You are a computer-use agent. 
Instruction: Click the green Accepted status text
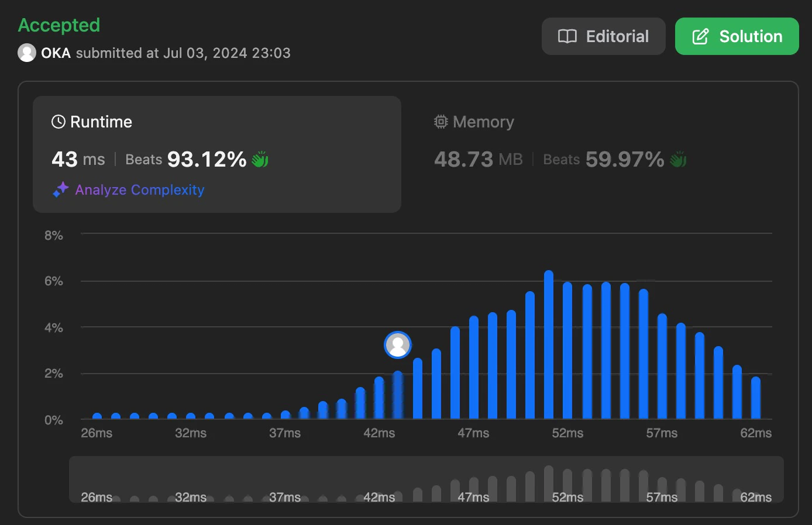coord(59,25)
